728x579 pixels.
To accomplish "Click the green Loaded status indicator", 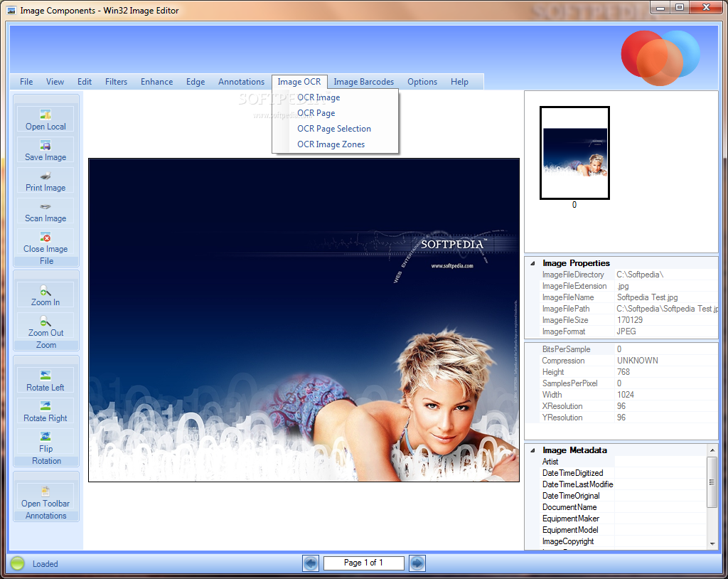I will coord(18,563).
